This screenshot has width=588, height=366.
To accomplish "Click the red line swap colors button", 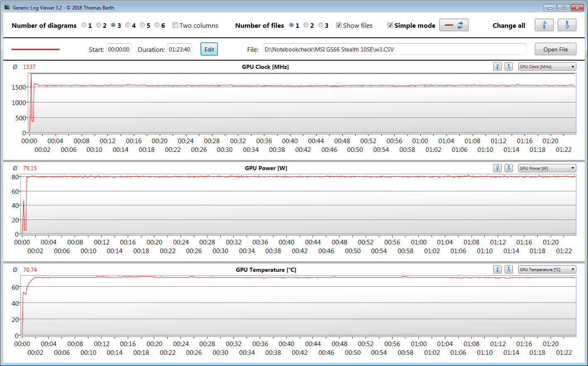I will tap(454, 25).
